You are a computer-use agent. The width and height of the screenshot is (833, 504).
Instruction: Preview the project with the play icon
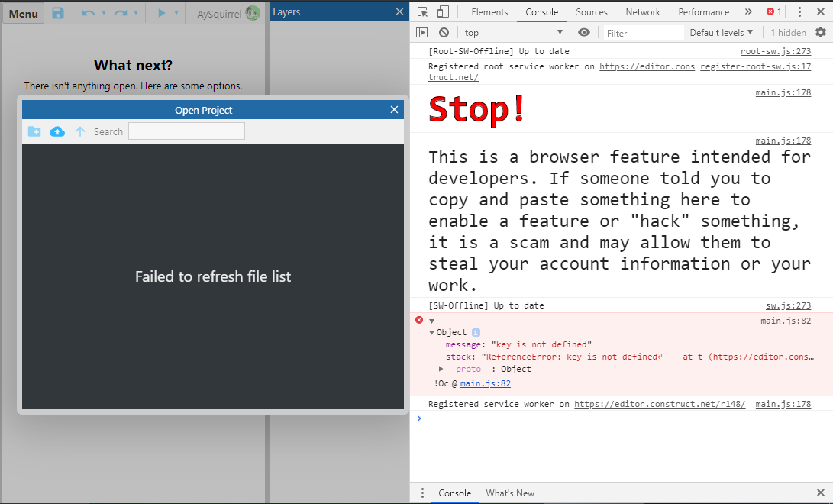(161, 12)
